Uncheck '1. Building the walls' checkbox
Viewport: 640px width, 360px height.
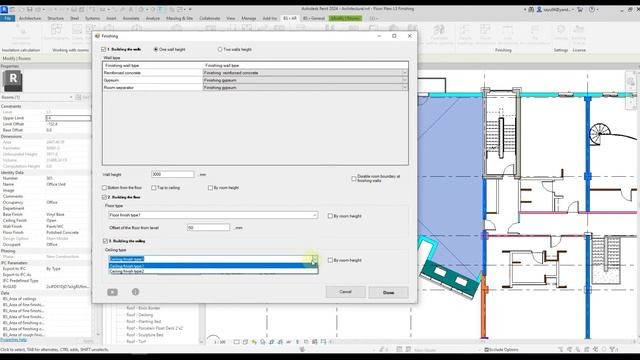point(104,49)
